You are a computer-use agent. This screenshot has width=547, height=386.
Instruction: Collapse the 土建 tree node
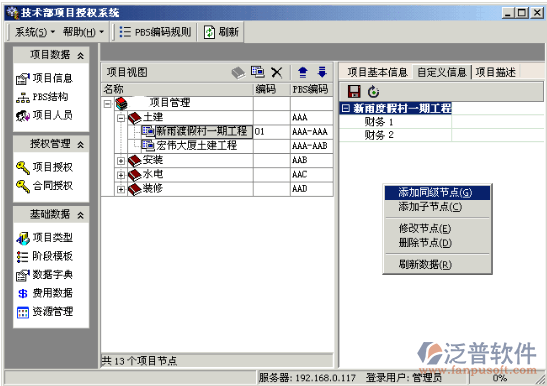point(121,118)
